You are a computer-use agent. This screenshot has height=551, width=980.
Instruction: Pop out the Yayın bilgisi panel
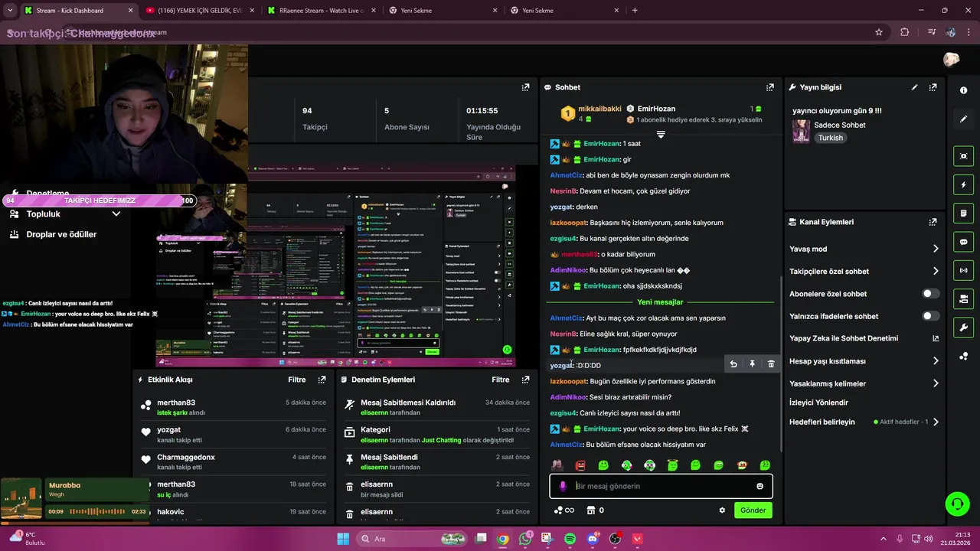[x=933, y=87]
